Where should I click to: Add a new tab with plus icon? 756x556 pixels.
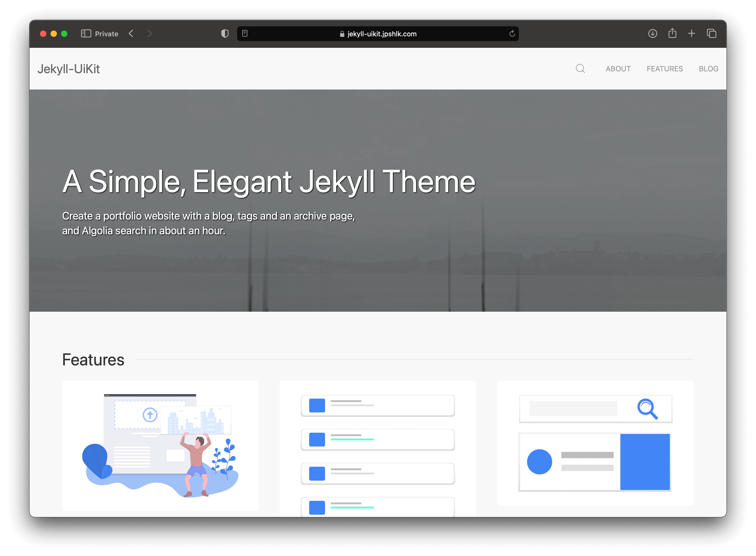692,34
